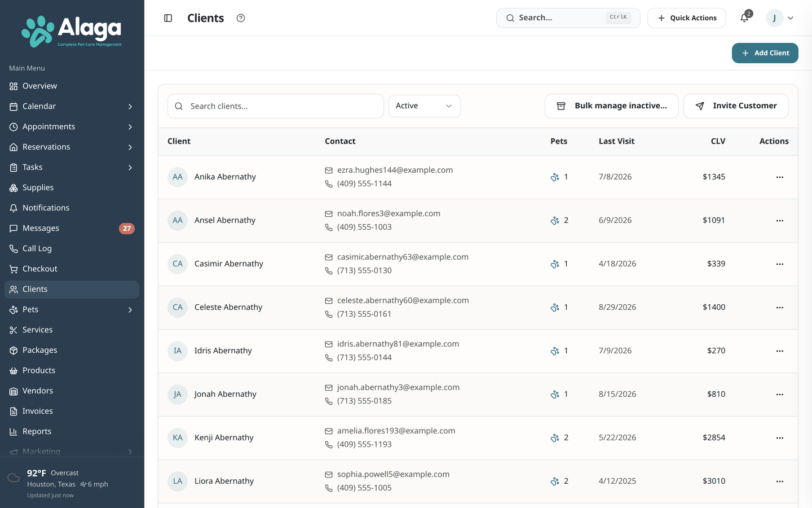Image resolution: width=812 pixels, height=508 pixels.
Task: Click email celeste.abernathy60@example.com
Action: click(403, 301)
